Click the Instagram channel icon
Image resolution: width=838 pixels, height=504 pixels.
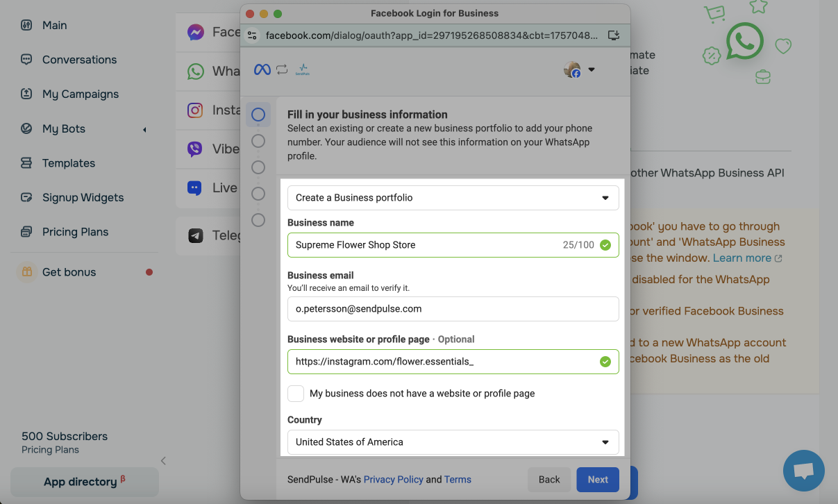(196, 110)
